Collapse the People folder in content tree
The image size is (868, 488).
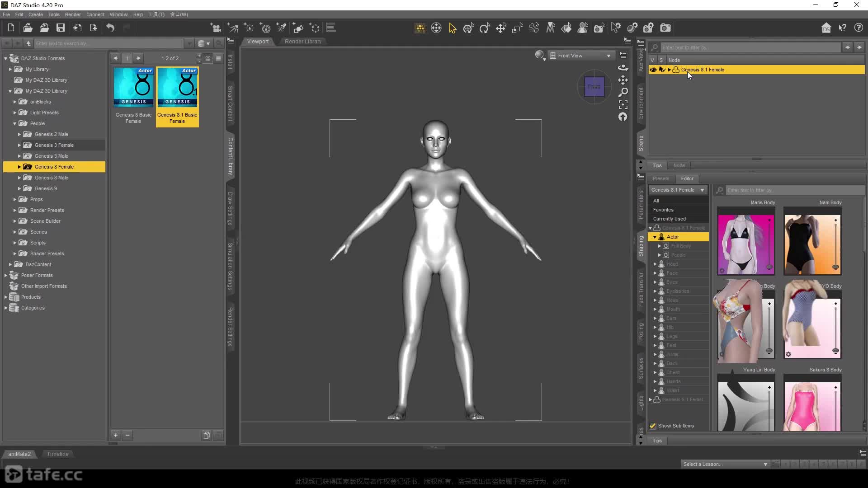(x=14, y=123)
